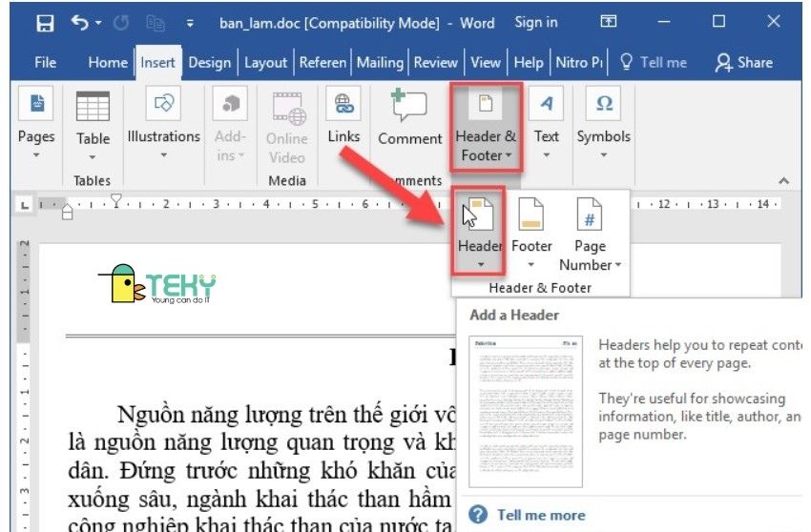This screenshot has width=811, height=532.
Task: Open the File tab
Action: click(46, 63)
